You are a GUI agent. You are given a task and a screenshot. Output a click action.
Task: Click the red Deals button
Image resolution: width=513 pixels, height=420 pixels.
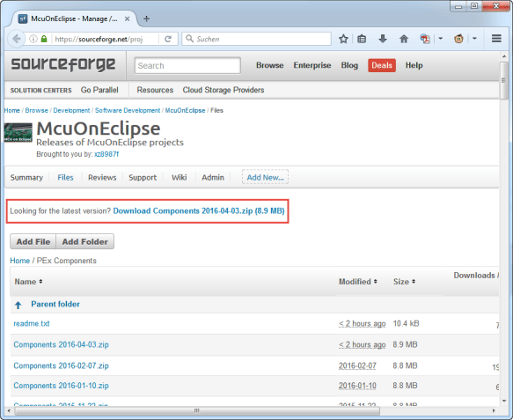(x=382, y=65)
